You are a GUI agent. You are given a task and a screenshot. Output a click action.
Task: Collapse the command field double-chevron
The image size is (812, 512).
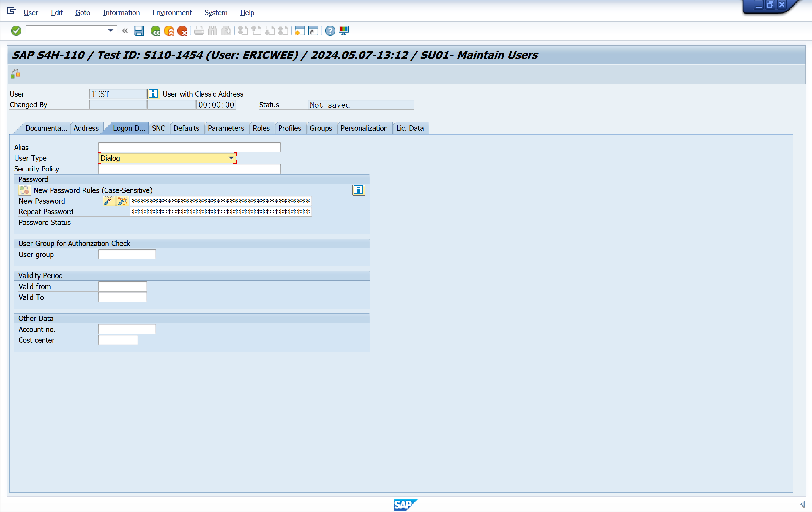tap(125, 31)
